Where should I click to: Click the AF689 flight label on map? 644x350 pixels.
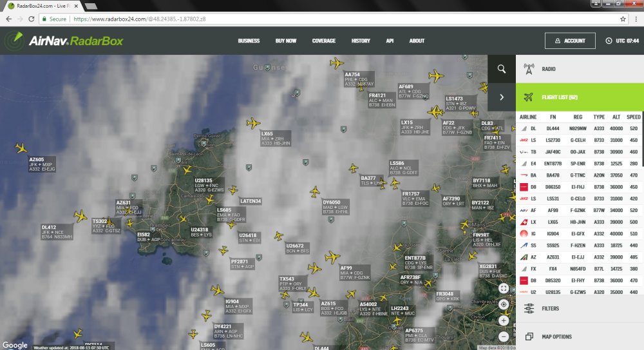coord(414,92)
